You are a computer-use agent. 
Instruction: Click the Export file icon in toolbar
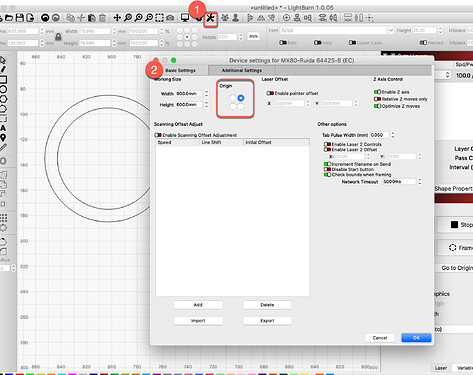[x=30, y=18]
